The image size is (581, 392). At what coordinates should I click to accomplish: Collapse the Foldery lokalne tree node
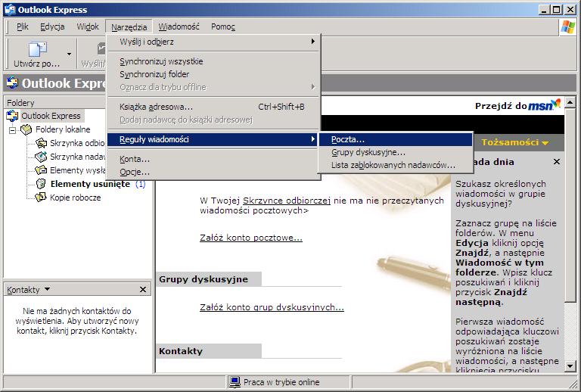13,130
